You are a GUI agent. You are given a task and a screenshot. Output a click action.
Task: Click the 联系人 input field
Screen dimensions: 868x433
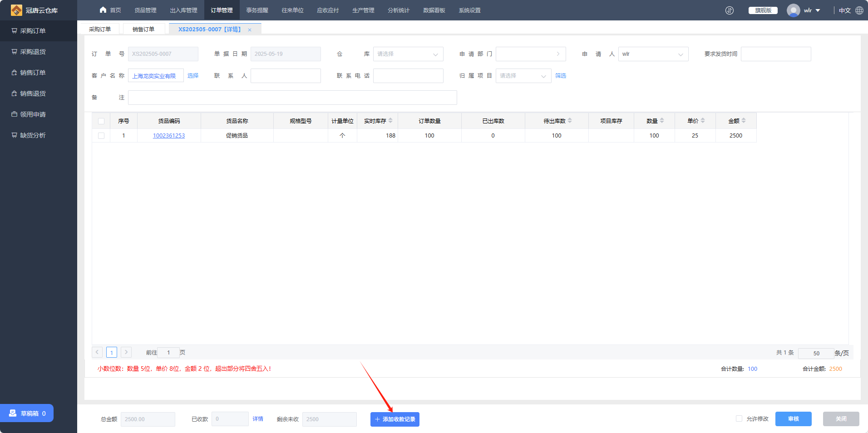click(x=286, y=76)
